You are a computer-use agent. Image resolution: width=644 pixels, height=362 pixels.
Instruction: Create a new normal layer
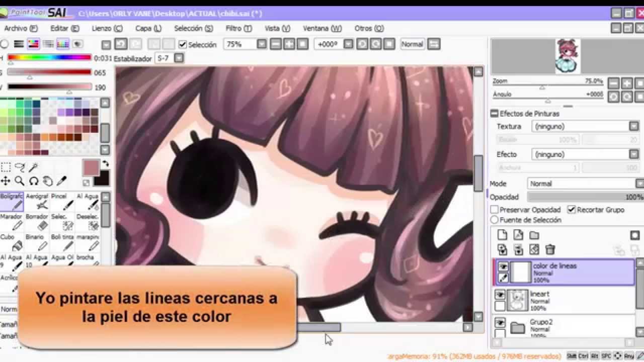[502, 235]
